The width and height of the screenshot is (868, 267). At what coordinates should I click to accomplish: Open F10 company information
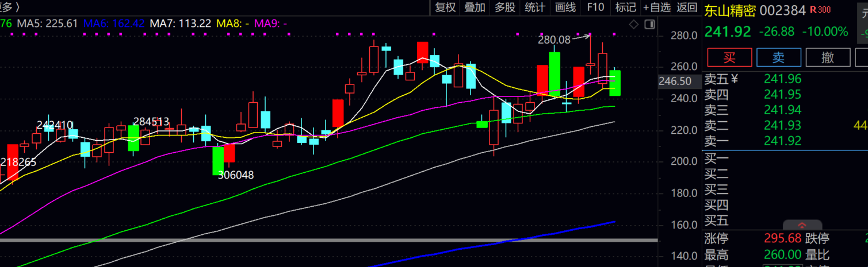click(x=595, y=7)
